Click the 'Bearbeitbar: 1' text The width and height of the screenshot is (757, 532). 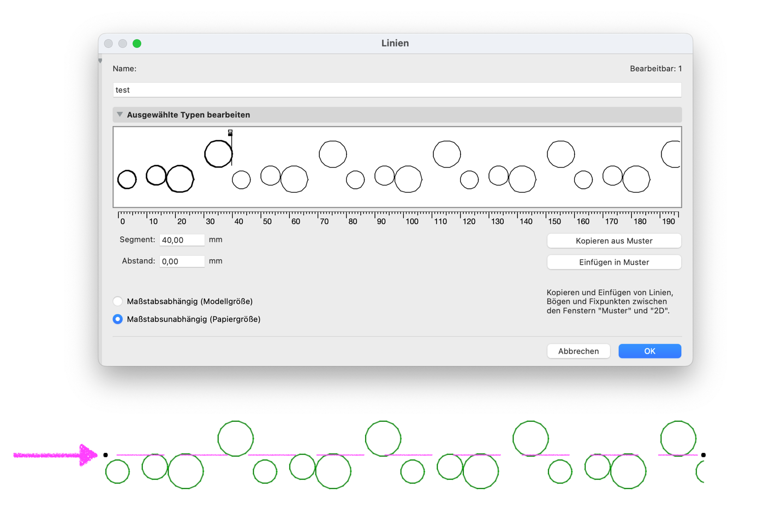coord(655,69)
